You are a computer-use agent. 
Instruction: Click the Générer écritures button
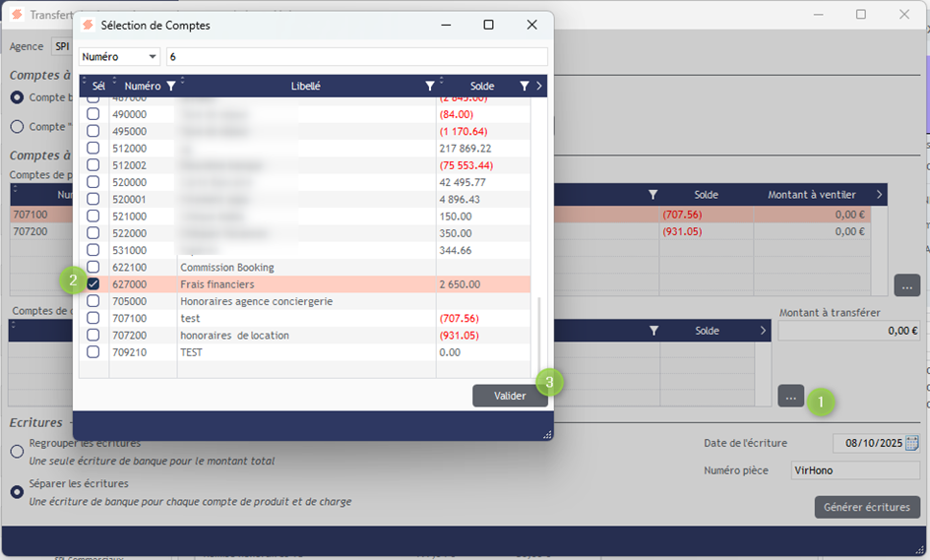coord(867,507)
